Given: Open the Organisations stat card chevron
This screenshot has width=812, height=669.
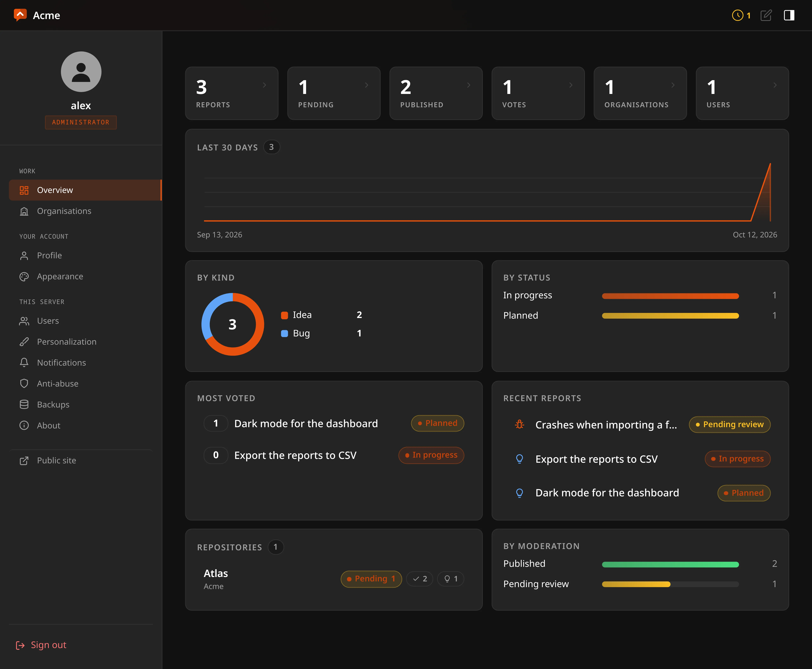Looking at the screenshot, I should 673,85.
